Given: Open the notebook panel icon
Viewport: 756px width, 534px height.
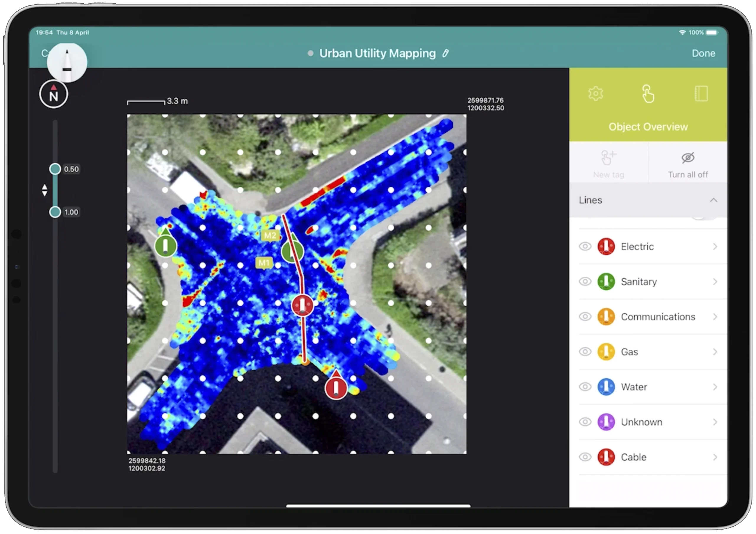Looking at the screenshot, I should [701, 94].
